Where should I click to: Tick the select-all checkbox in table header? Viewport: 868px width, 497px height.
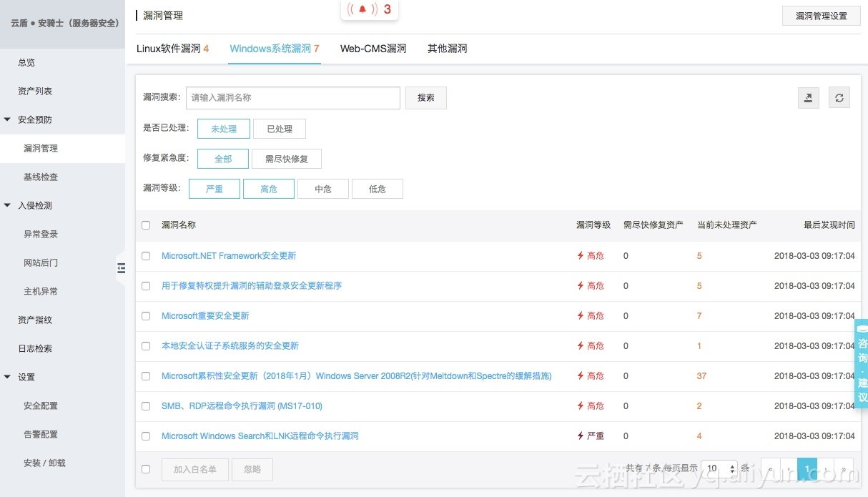146,225
